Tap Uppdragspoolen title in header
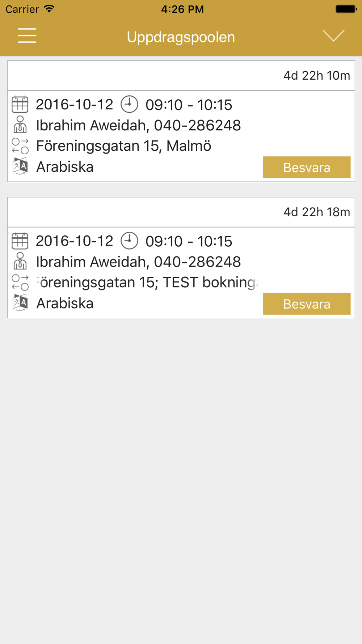This screenshot has width=362, height=644. coord(181,37)
